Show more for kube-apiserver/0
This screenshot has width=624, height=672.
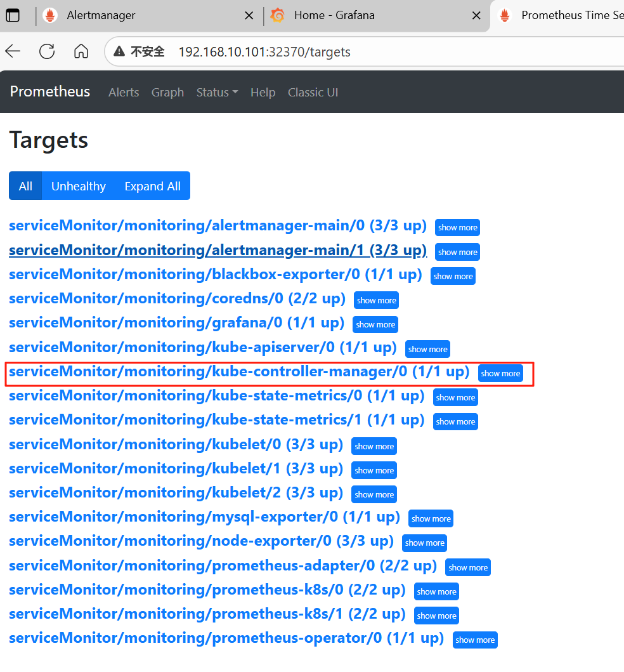pyautogui.click(x=427, y=349)
